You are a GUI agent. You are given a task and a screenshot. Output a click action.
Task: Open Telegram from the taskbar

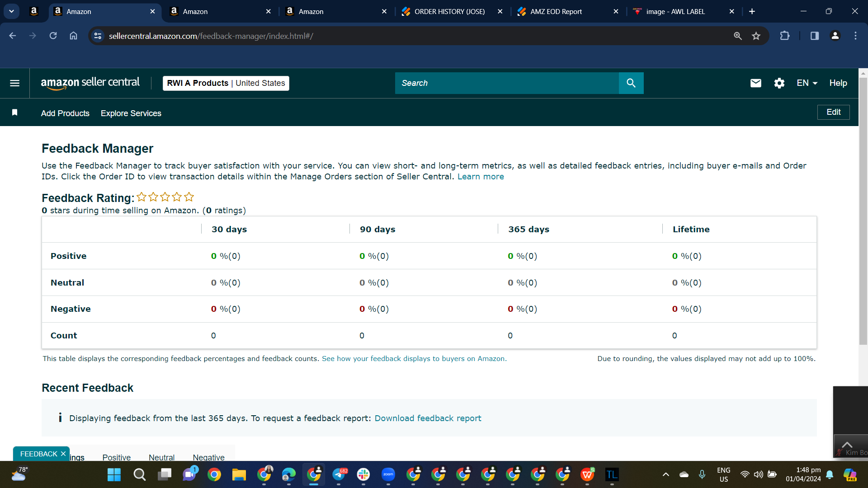point(340,475)
